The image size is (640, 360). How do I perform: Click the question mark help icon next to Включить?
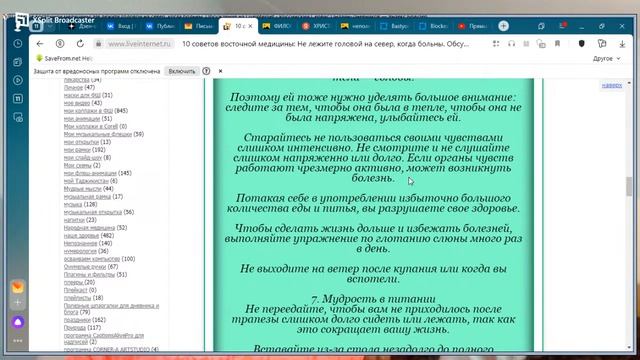[x=206, y=71]
